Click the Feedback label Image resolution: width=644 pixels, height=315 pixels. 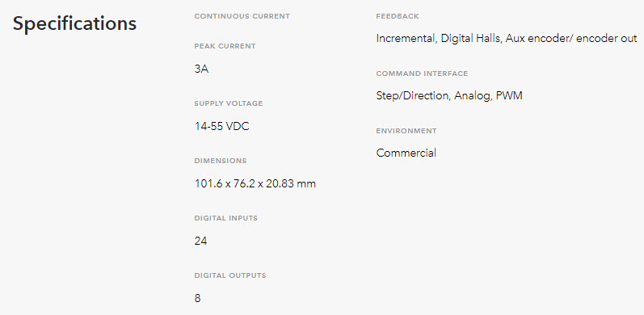click(x=398, y=16)
